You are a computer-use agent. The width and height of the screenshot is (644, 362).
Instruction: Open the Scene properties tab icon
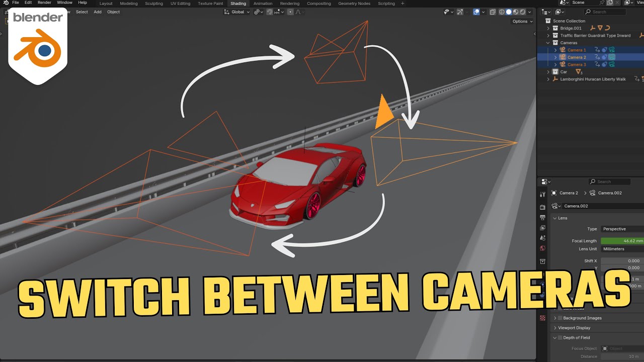pyautogui.click(x=542, y=238)
